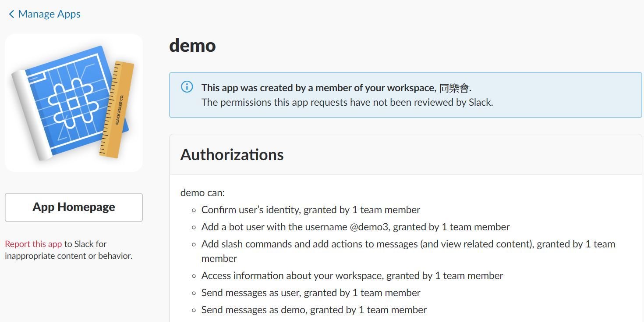Viewport: 644px width, 322px height.
Task: Click the Authorizations section heading
Action: click(x=232, y=154)
